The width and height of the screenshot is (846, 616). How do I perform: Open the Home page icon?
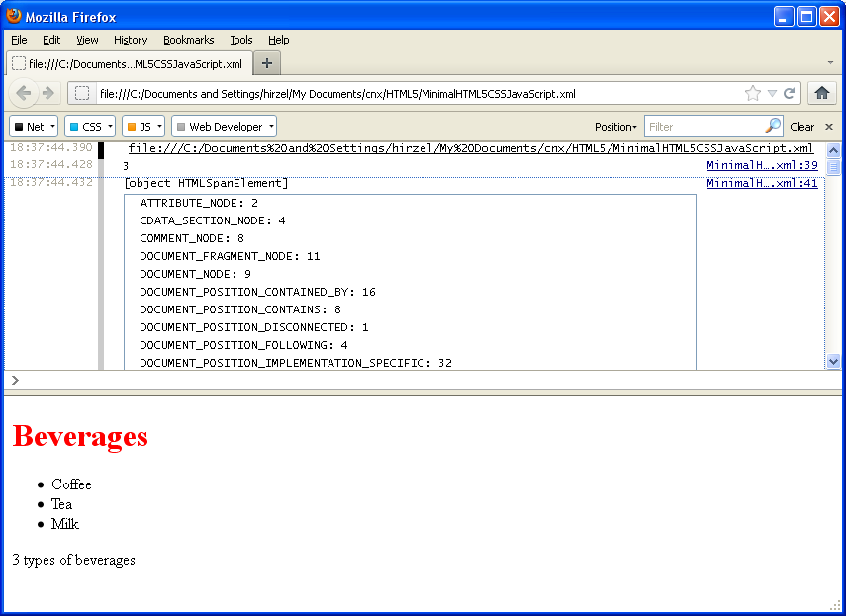(x=821, y=91)
